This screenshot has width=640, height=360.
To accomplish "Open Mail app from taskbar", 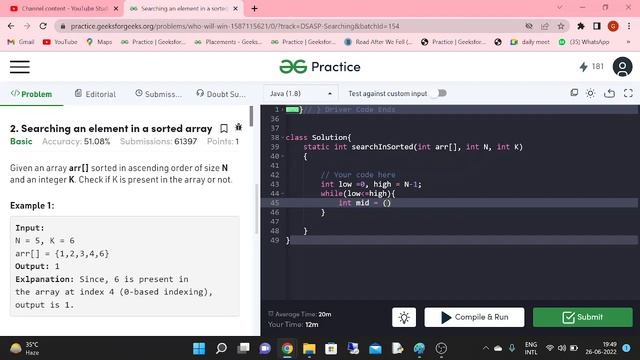I will point(375,349).
